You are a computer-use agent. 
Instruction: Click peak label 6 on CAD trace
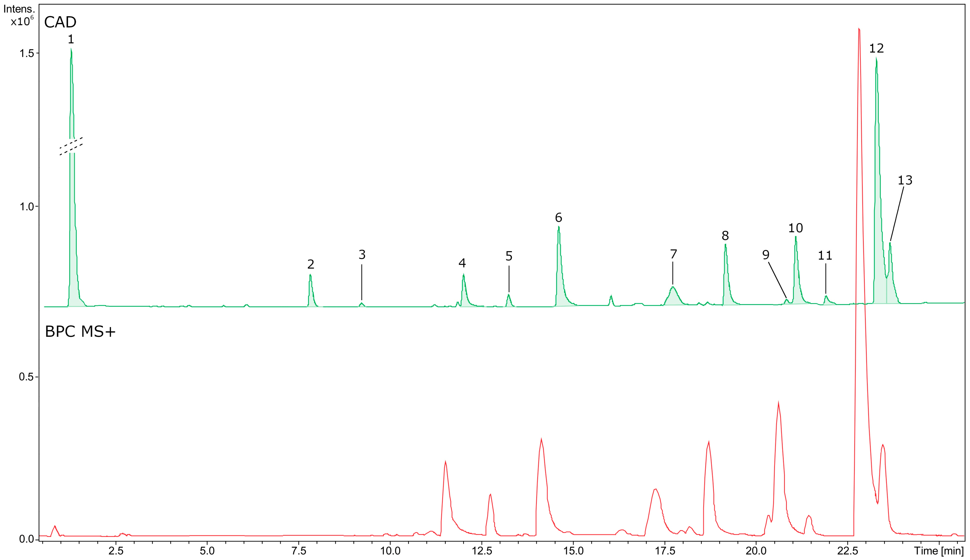pyautogui.click(x=558, y=218)
